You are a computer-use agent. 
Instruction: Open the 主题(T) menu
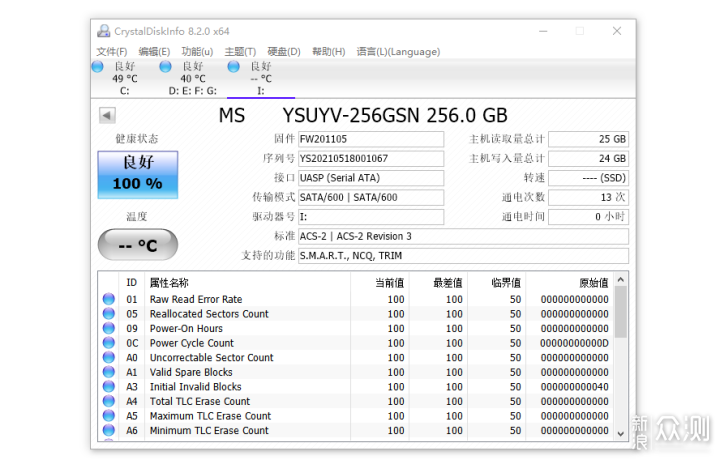click(x=240, y=51)
